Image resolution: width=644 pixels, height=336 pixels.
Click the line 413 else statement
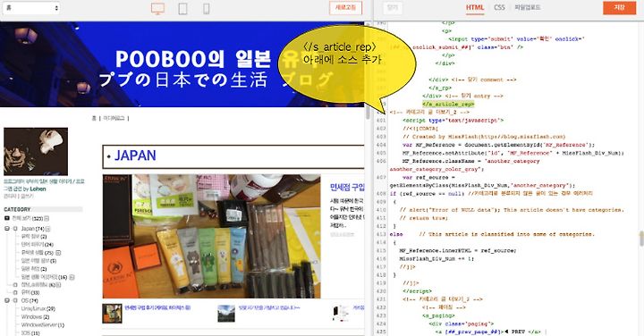click(x=396, y=234)
